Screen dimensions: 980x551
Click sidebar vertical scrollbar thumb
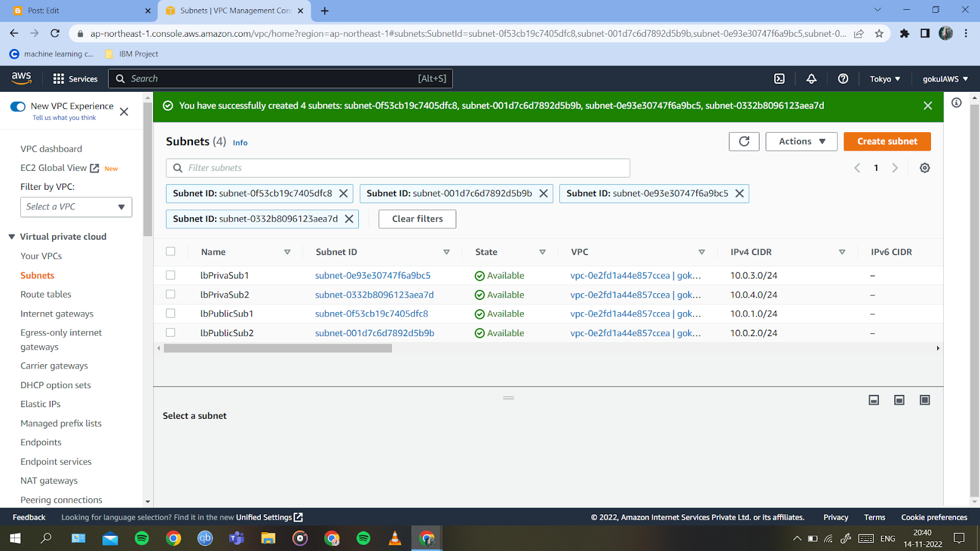(148, 168)
